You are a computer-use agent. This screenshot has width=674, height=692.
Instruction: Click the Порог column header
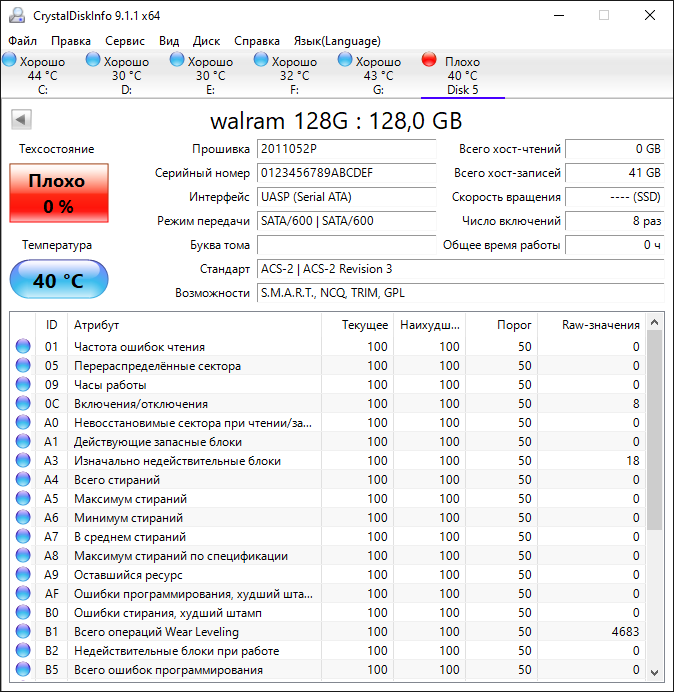point(501,325)
